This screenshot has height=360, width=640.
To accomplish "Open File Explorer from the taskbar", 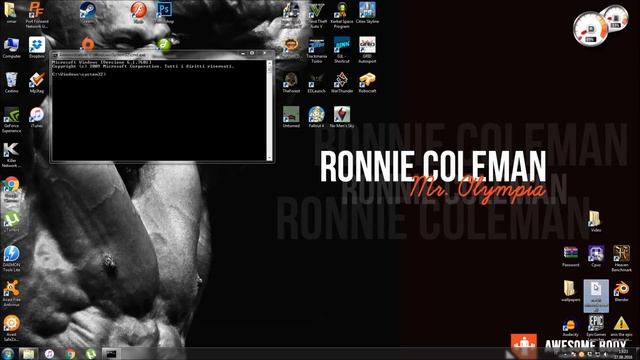I will tap(28, 353).
